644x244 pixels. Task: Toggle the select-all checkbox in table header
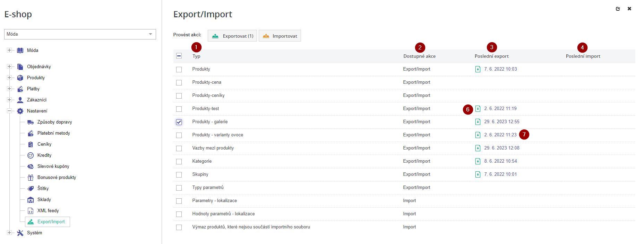(x=179, y=56)
